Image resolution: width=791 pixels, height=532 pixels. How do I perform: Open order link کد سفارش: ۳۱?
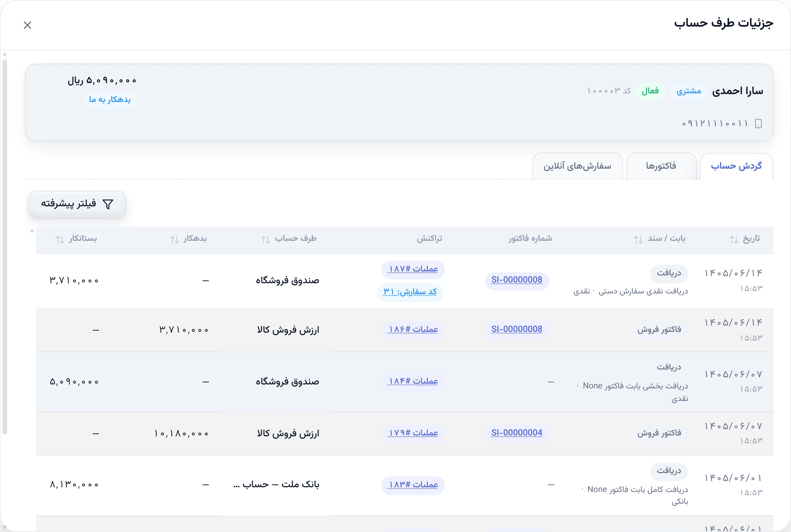pos(410,292)
